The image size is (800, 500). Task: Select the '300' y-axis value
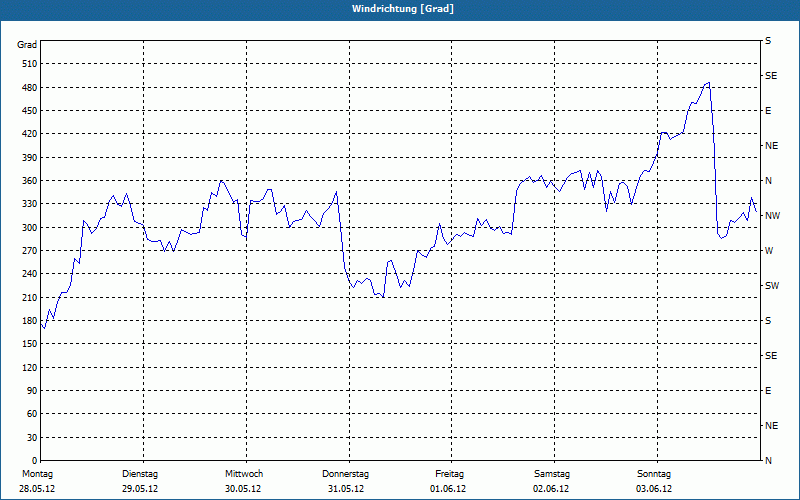[30, 228]
